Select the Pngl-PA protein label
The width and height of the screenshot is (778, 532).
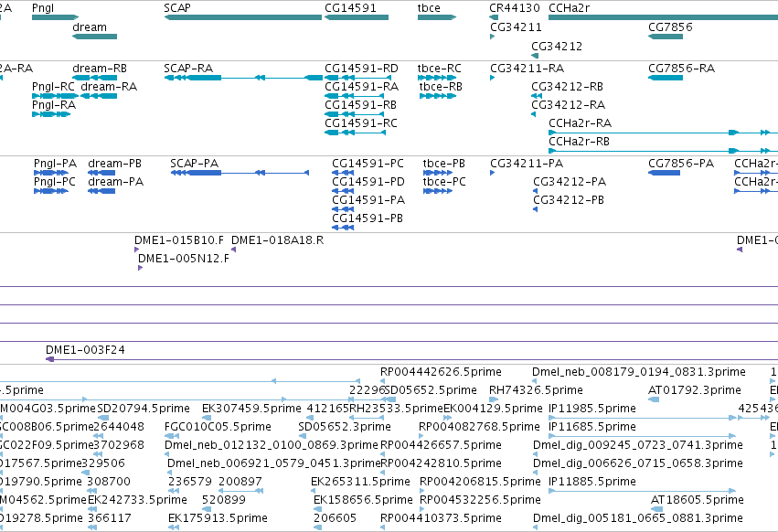pyautogui.click(x=55, y=164)
